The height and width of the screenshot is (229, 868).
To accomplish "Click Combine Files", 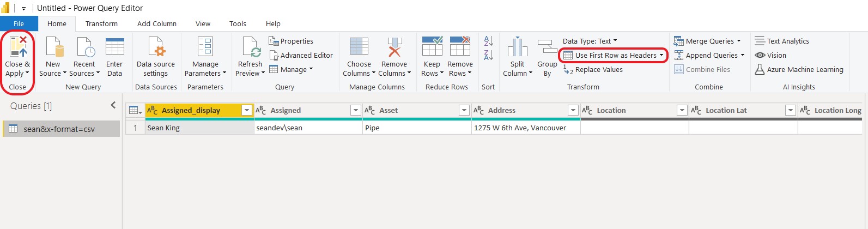I will point(702,69).
